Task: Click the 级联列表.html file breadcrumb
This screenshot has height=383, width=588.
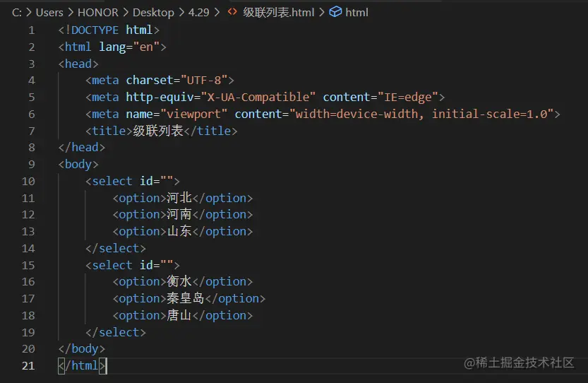Action: (x=278, y=12)
